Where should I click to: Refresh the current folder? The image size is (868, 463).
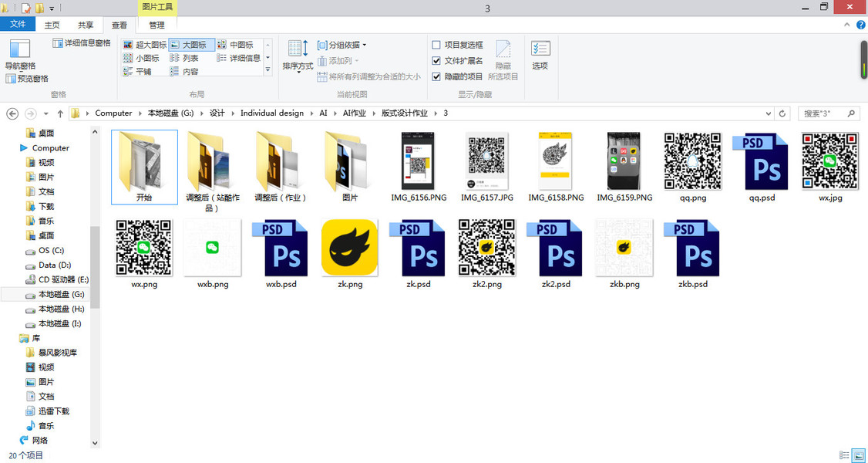[x=782, y=113]
